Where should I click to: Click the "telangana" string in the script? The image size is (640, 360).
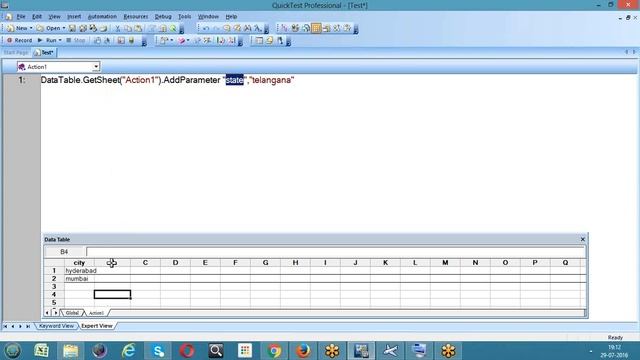tap(272, 80)
